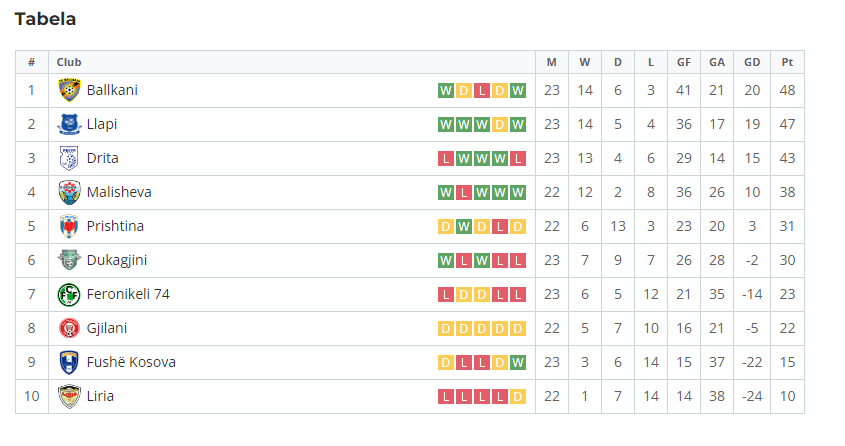The width and height of the screenshot is (845, 446).
Task: Click the Ballkani club crest icon
Action: coord(70,90)
